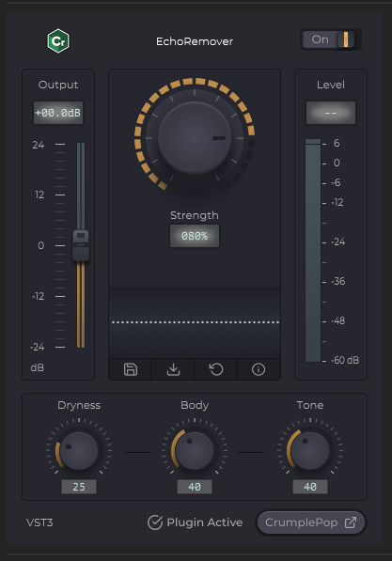Select the Dryness value box showing 25
This screenshot has height=561, width=392.
pos(79,487)
